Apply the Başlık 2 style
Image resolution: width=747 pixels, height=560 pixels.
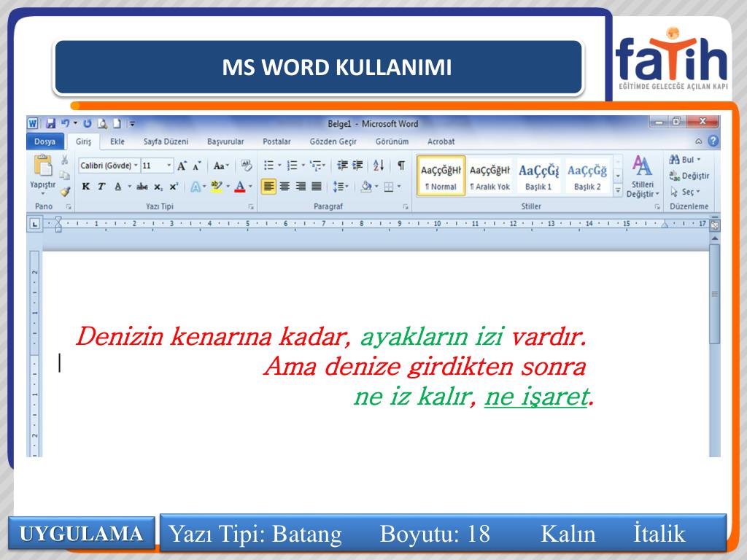click(x=587, y=176)
